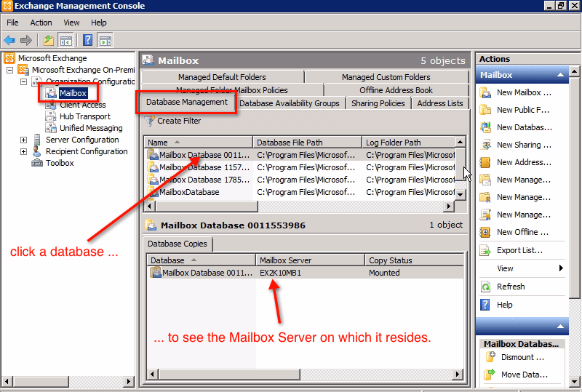Click the Up one level folder icon
Image resolution: width=582 pixels, height=392 pixels.
click(x=49, y=40)
